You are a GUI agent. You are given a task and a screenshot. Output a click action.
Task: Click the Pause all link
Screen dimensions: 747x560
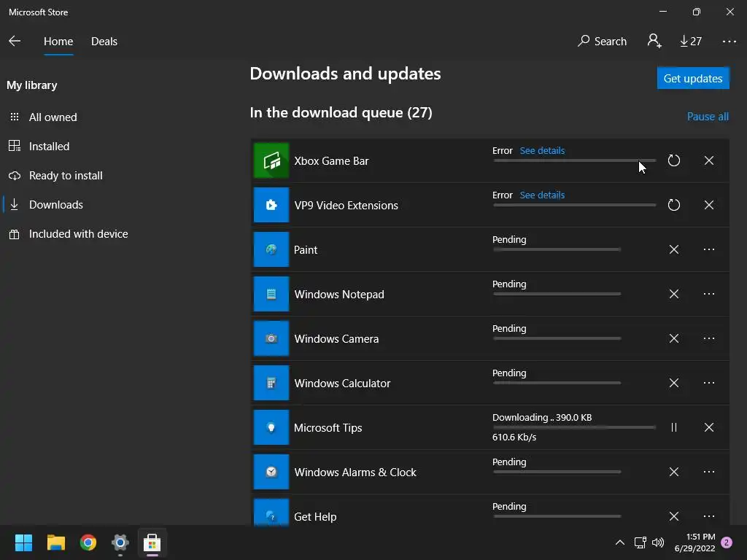coord(708,117)
